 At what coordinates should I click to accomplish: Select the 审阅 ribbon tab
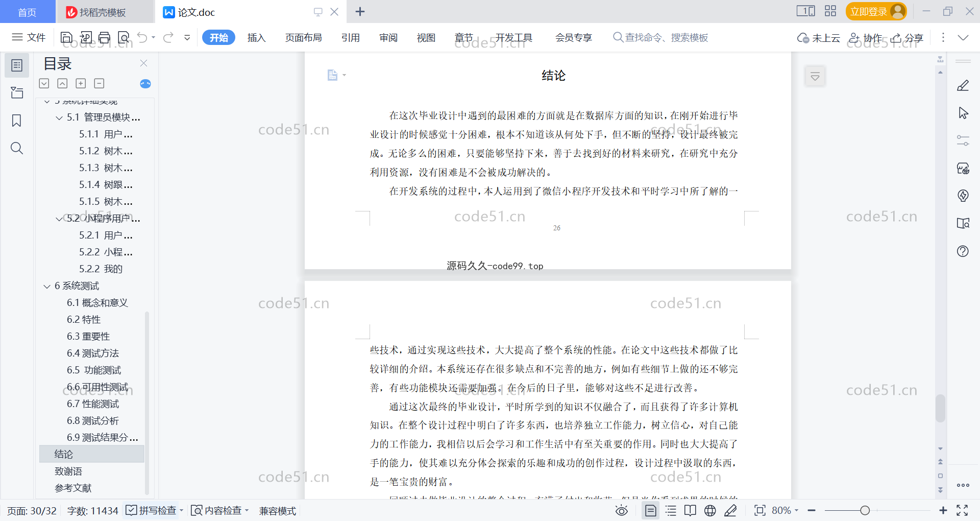[388, 37]
